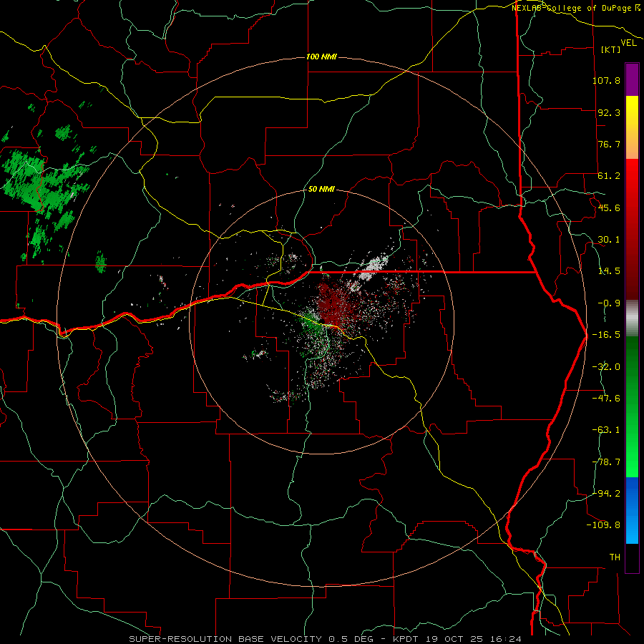This screenshot has height=644, width=644.
Task: Click the VEL legend title
Action: coord(628,43)
